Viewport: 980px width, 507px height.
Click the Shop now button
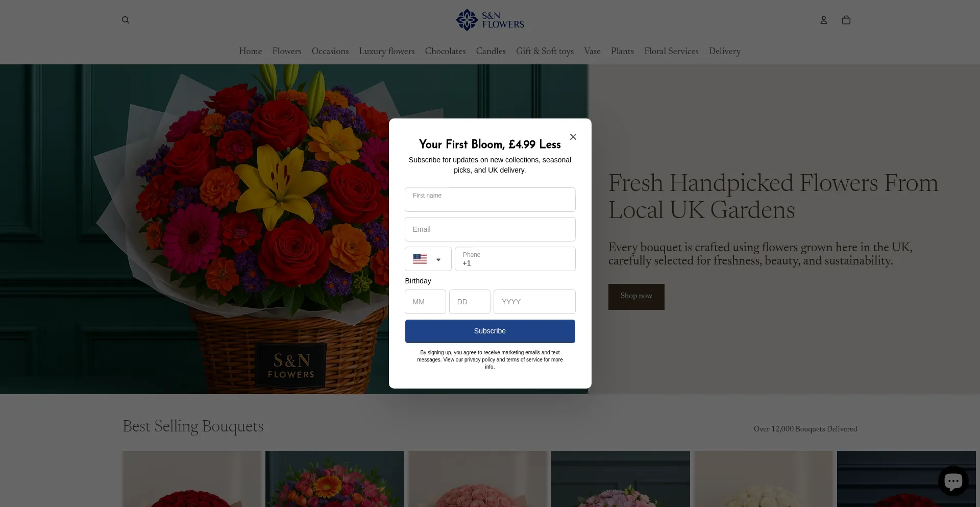coord(636,296)
